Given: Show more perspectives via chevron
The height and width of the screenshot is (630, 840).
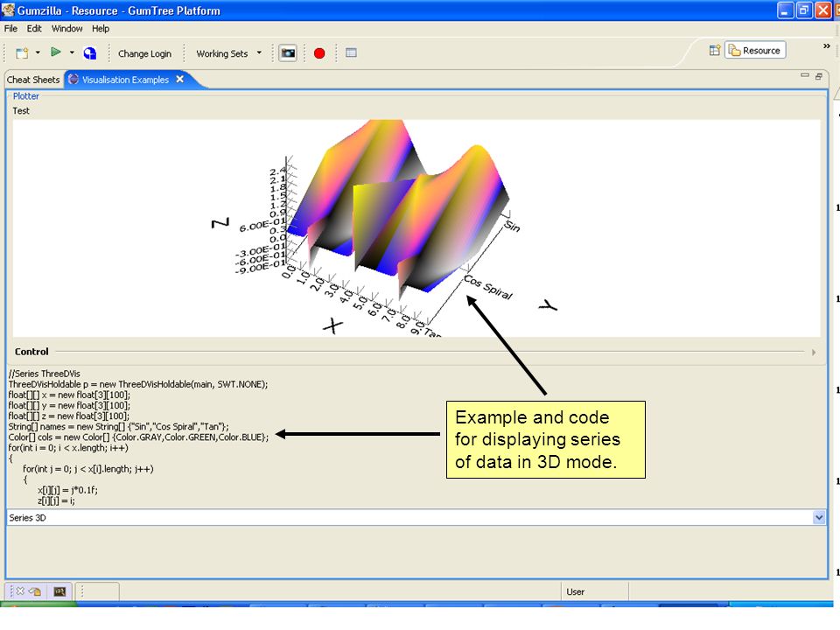Looking at the screenshot, I should point(826,46).
